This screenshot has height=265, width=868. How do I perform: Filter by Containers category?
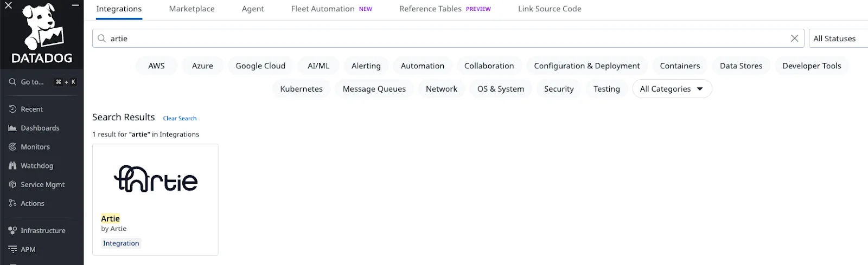pos(680,66)
